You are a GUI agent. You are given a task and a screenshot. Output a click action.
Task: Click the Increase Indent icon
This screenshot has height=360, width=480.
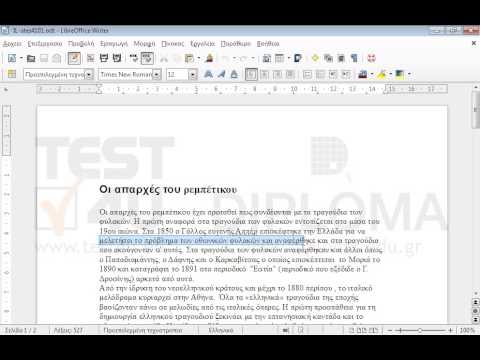point(346,74)
